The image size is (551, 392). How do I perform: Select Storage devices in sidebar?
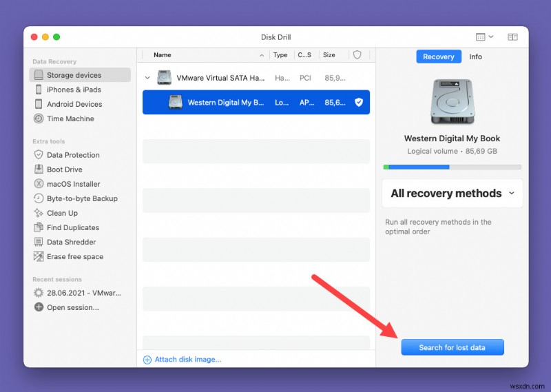pos(80,75)
